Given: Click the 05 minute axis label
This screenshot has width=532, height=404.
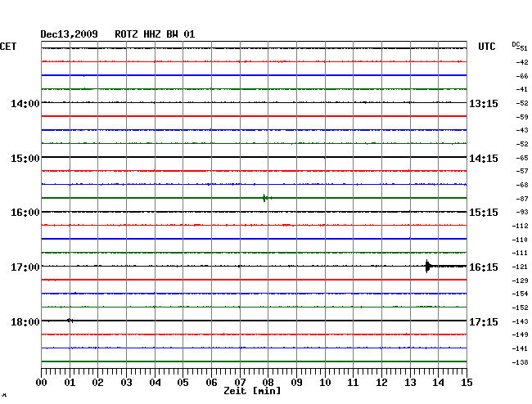Looking at the screenshot, I should click(x=183, y=382).
